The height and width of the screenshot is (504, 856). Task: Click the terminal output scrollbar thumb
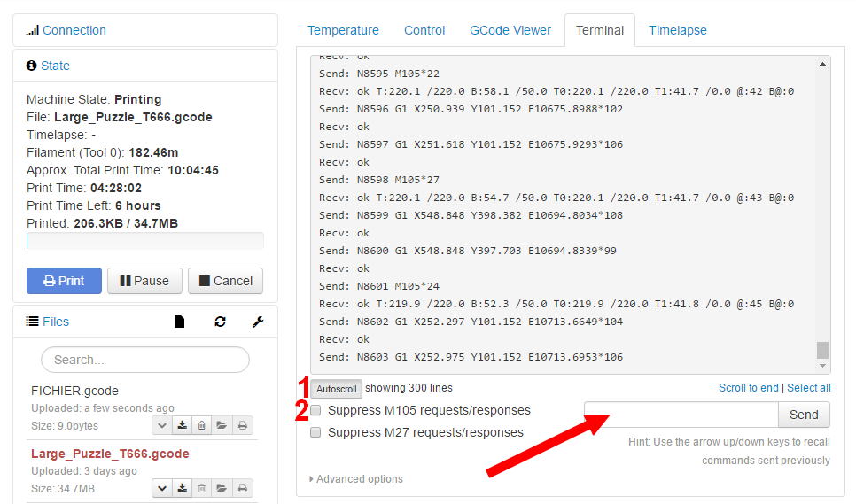point(823,349)
